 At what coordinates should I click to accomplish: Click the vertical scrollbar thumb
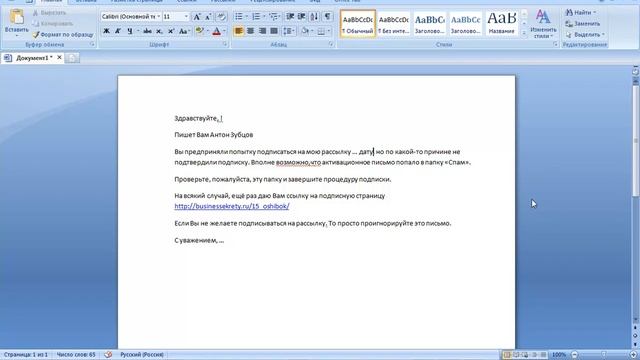[x=636, y=141]
